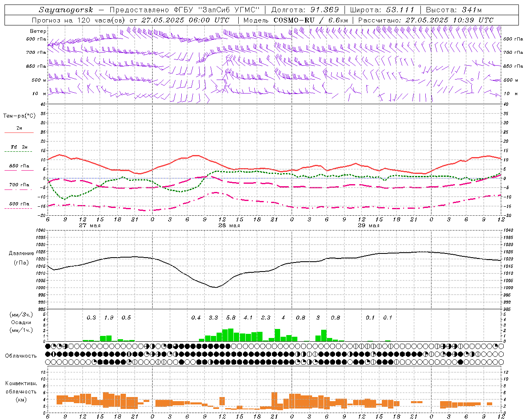Click the '(мм/3ч.)' units label
Image resolution: width=525 pixels, height=420 pixels.
coord(21,315)
